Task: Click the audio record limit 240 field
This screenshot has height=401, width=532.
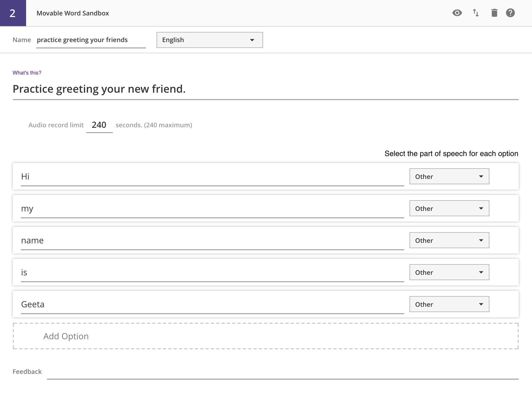Action: click(x=99, y=125)
